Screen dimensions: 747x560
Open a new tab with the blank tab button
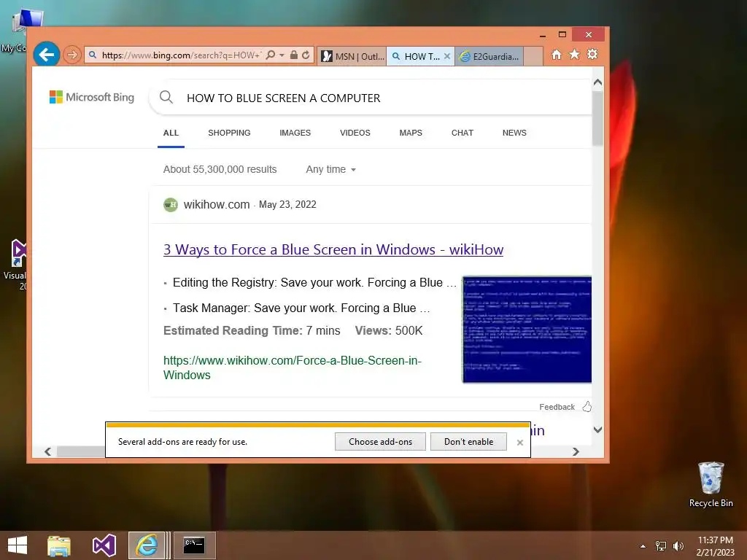point(533,56)
